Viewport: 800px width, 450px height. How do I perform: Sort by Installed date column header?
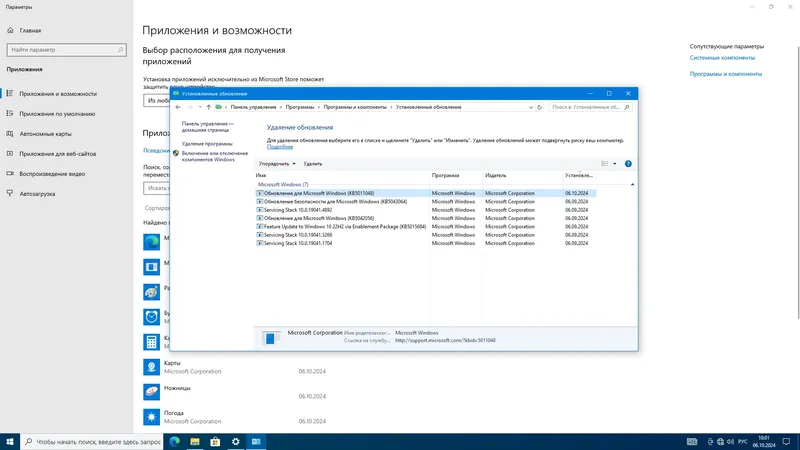click(x=579, y=176)
